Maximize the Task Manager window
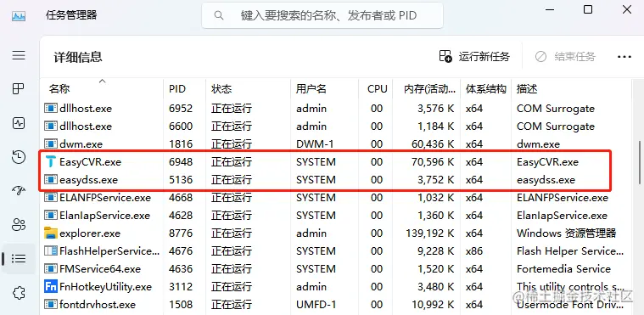The width and height of the screenshot is (644, 315). (x=588, y=9)
